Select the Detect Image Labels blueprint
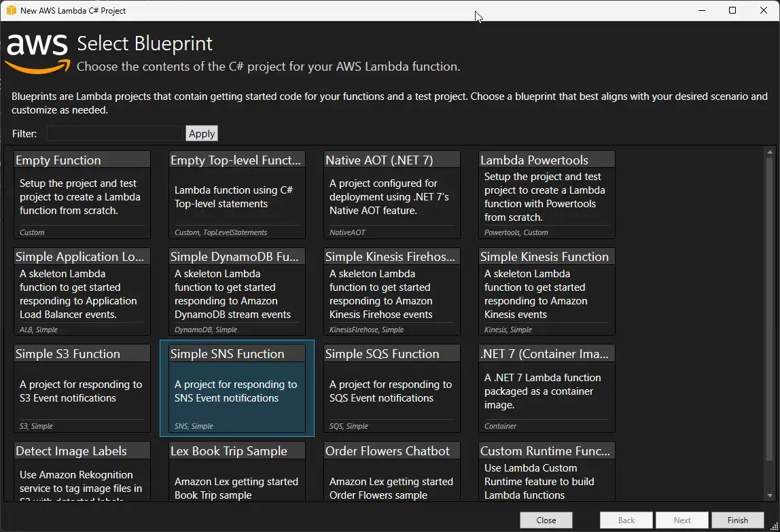Image resolution: width=780 pixels, height=532 pixels. tap(82, 476)
